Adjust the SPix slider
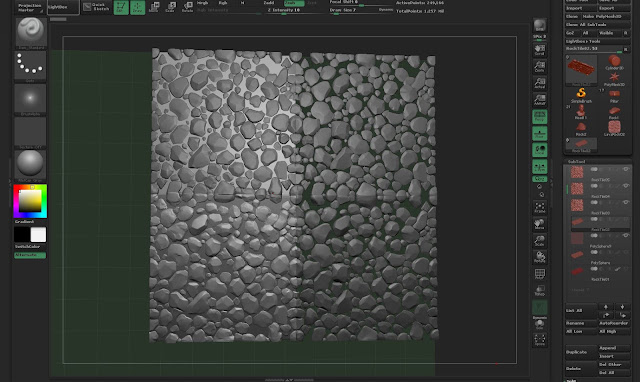 pyautogui.click(x=540, y=38)
